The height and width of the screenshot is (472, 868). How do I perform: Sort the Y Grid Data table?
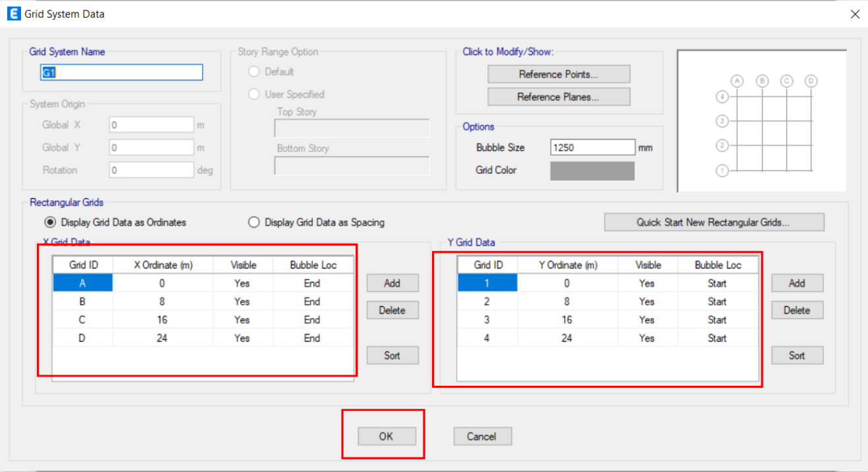[797, 355]
